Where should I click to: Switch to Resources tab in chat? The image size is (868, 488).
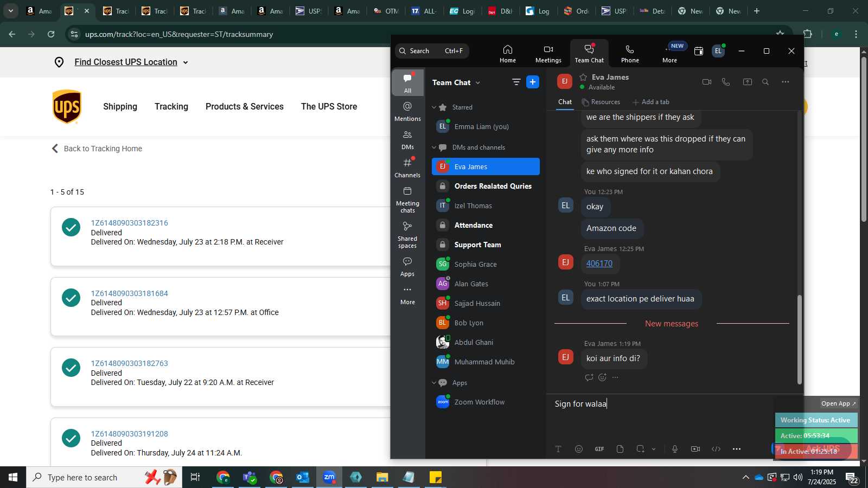tap(601, 102)
